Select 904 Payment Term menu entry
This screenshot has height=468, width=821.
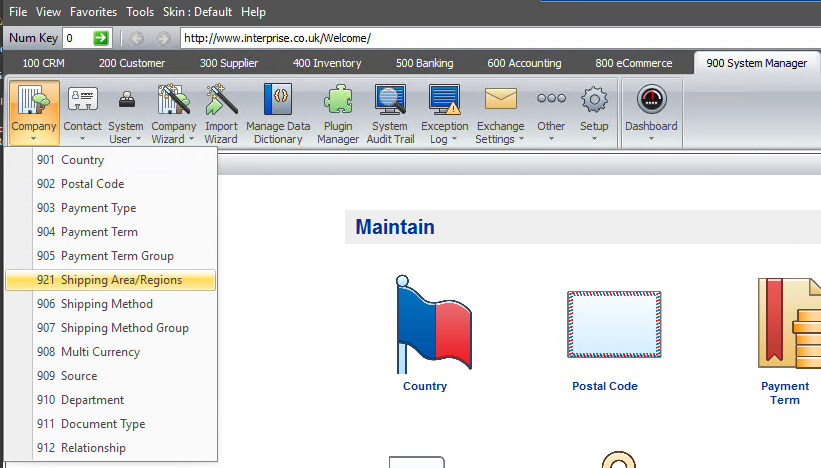coord(99,232)
